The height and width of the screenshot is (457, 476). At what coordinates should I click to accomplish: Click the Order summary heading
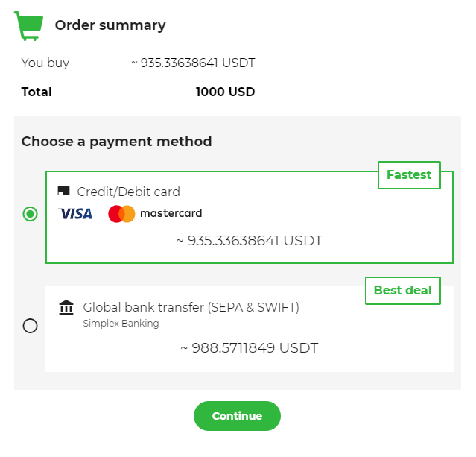point(110,25)
